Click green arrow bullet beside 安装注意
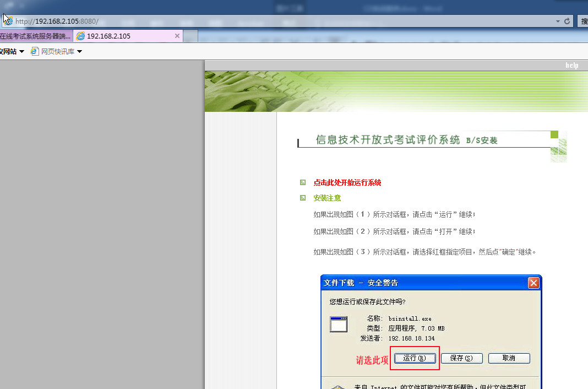588x389 pixels. tap(303, 198)
